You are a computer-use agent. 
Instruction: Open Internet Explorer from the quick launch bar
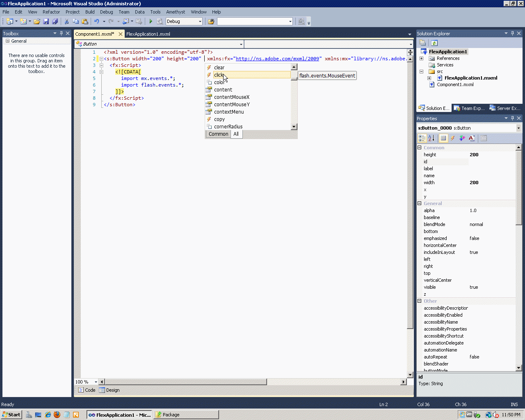pyautogui.click(x=48, y=415)
